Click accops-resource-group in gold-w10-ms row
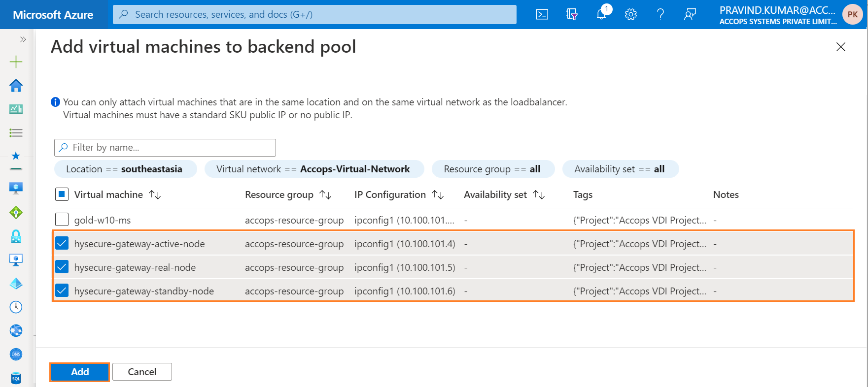Image resolution: width=868 pixels, height=387 pixels. [294, 220]
